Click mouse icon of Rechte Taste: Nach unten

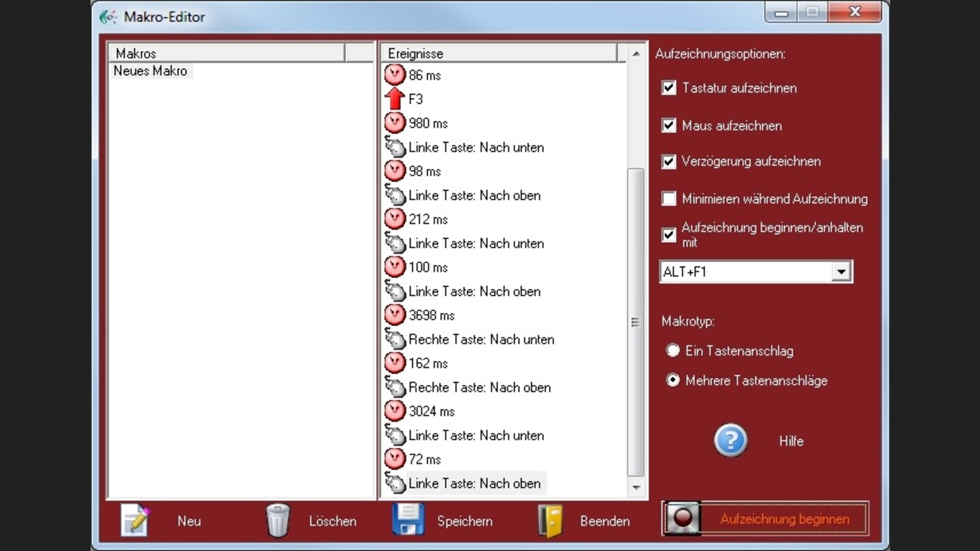click(x=395, y=339)
